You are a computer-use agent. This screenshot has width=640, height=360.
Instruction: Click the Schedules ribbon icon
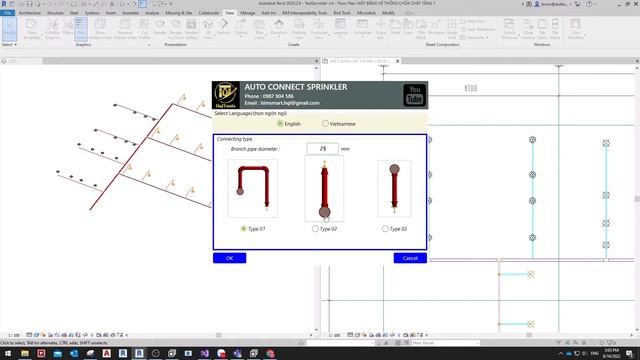coord(362,28)
